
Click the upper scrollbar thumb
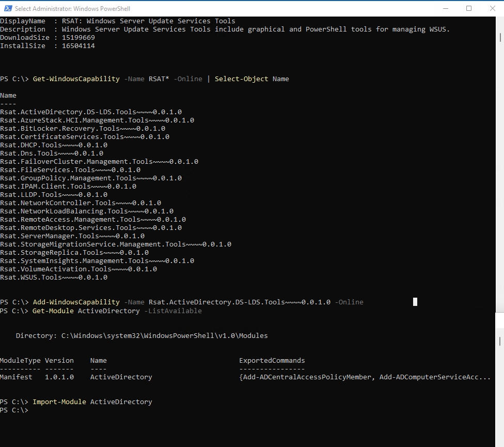[500, 37]
